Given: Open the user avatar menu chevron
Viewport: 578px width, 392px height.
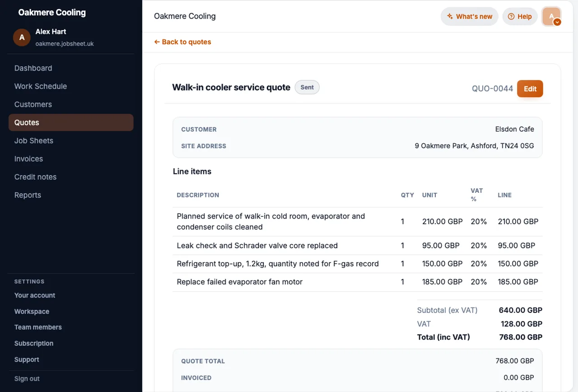Looking at the screenshot, I should 557,22.
